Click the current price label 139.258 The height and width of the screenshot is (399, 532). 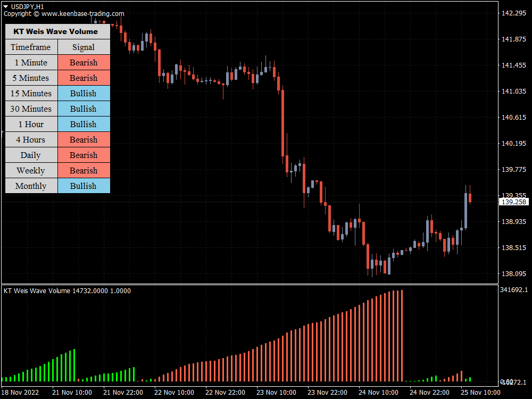(x=514, y=202)
